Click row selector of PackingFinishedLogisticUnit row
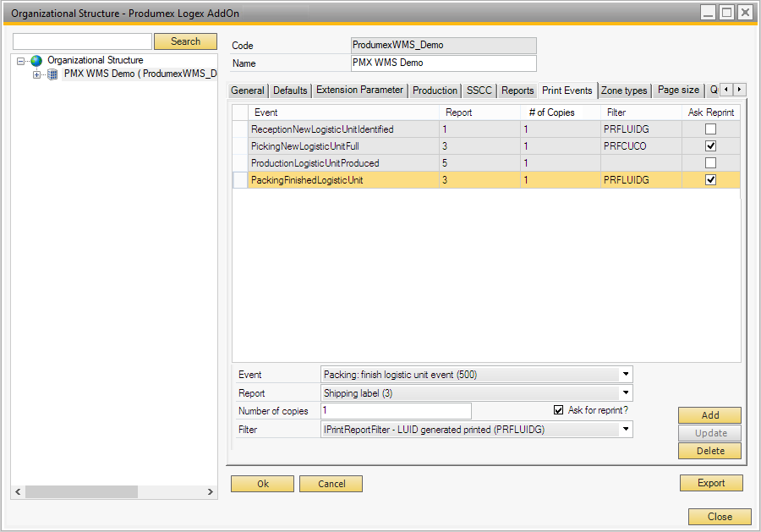Viewport: 761px width, 532px height. pyautogui.click(x=240, y=180)
